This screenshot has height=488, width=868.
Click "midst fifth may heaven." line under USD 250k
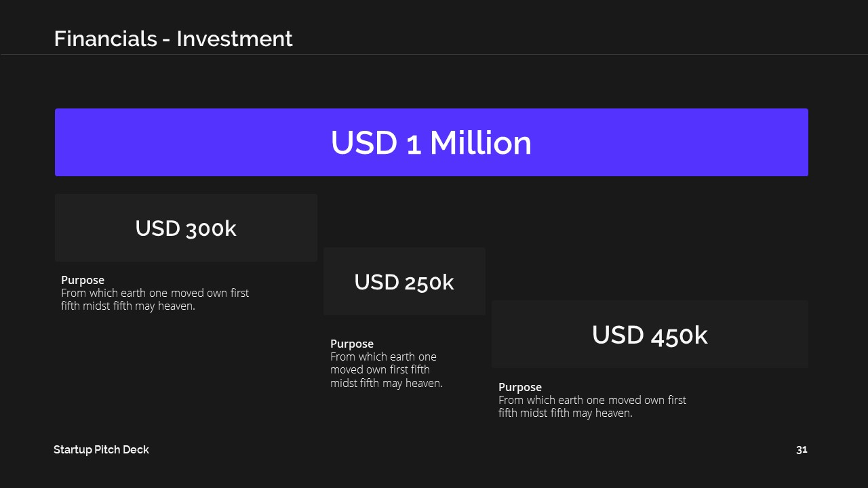tap(387, 383)
